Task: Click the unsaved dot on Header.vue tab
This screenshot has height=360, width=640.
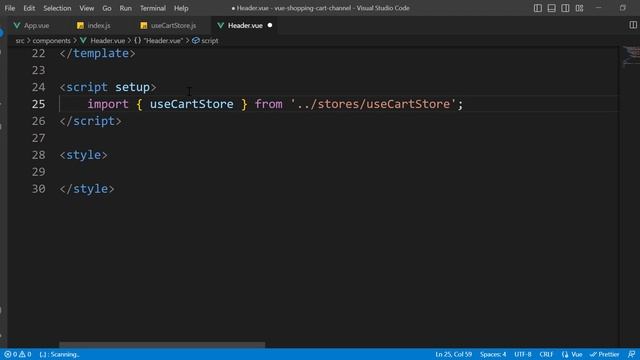Action: click(270, 25)
